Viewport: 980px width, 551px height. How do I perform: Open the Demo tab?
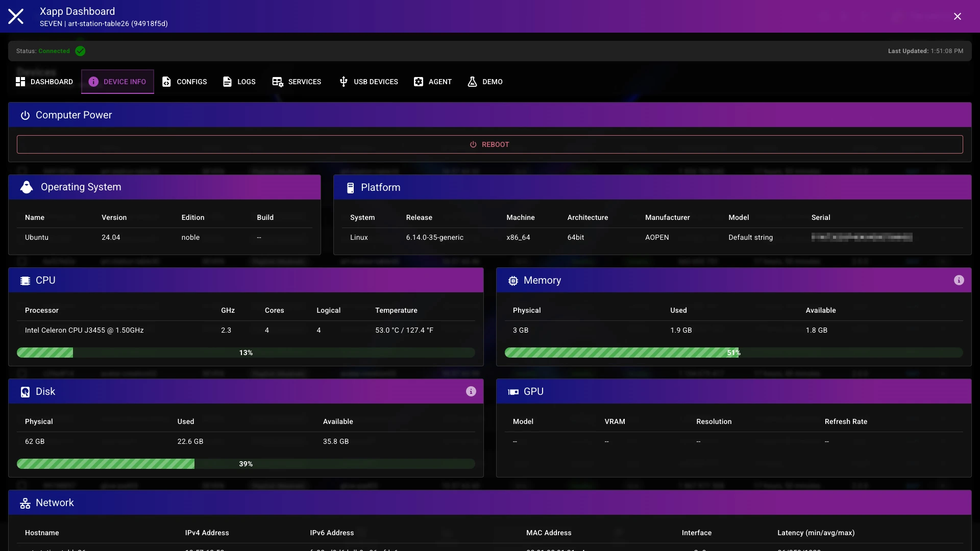coord(485,82)
